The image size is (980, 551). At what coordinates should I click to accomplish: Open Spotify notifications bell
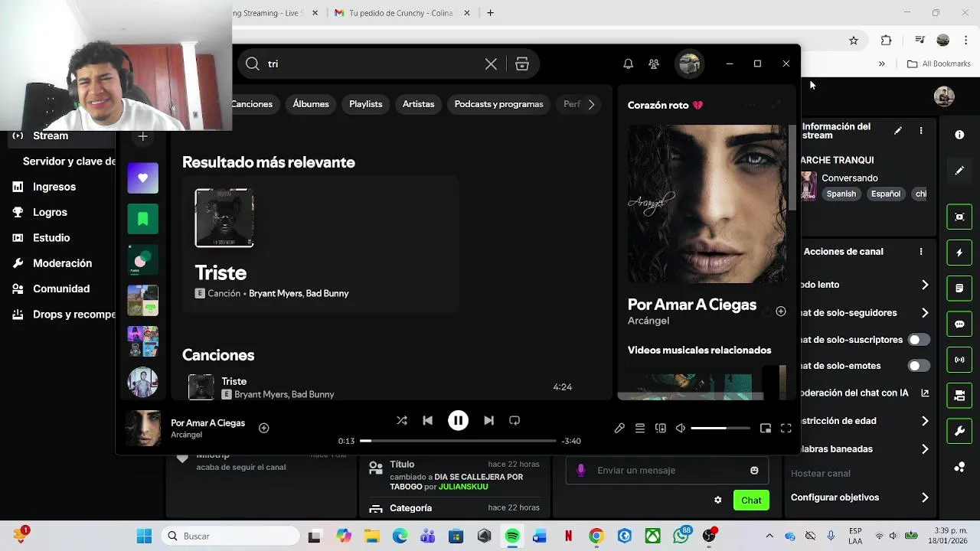pyautogui.click(x=628, y=64)
